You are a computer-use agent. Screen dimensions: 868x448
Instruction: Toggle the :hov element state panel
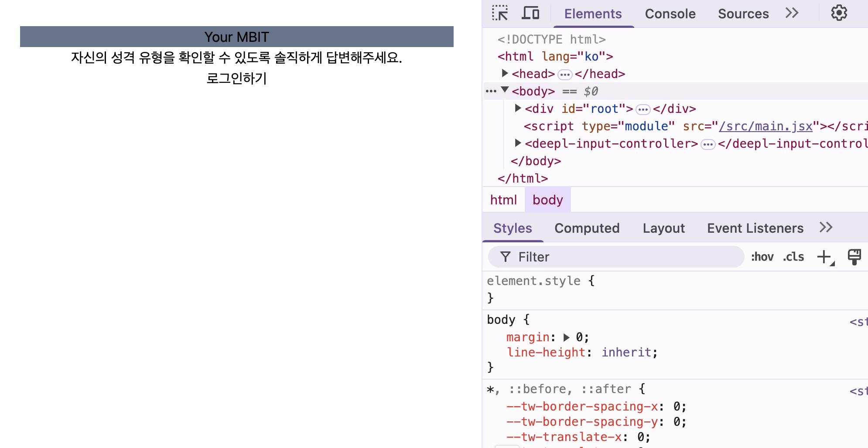762,257
